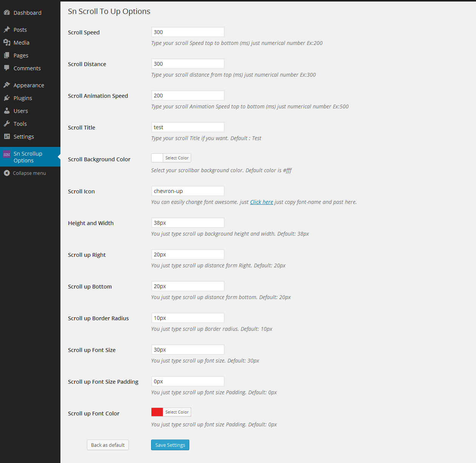Click the Plugins plug icon
The height and width of the screenshot is (463, 476).
pyautogui.click(x=7, y=98)
